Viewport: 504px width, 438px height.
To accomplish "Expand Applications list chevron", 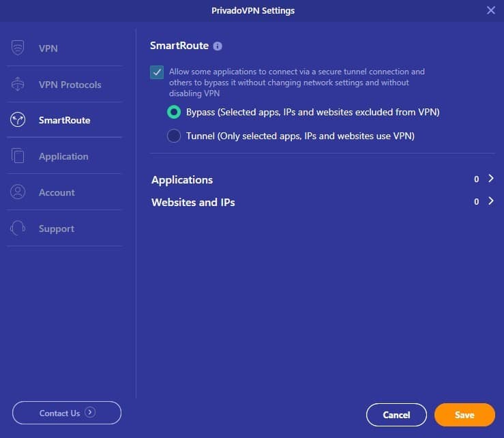I will pyautogui.click(x=491, y=178).
